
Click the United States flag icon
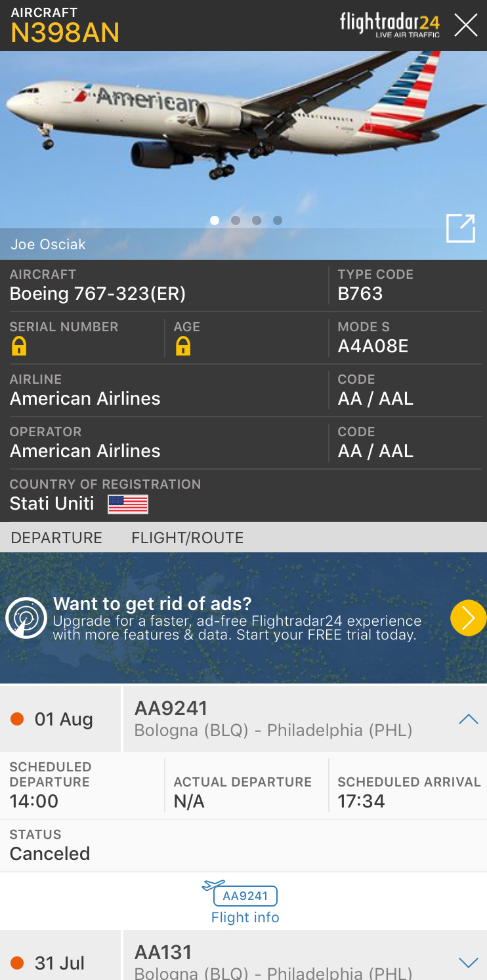(x=128, y=504)
